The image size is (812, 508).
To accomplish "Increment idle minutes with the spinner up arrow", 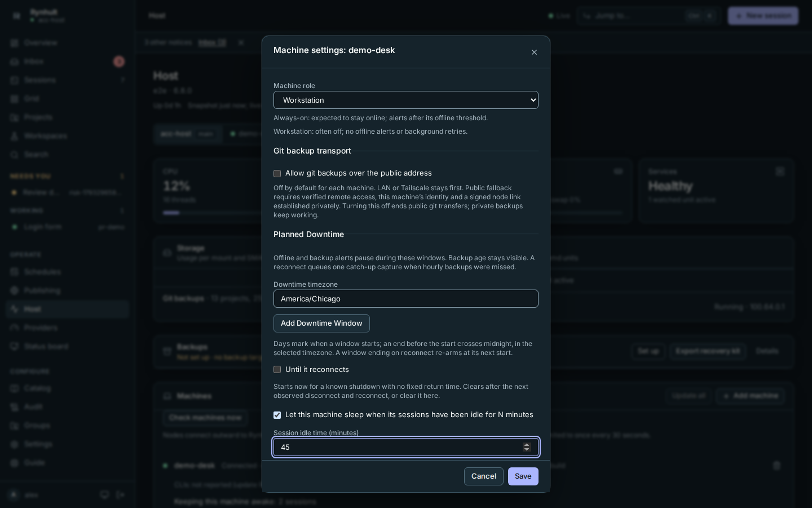I will (x=527, y=445).
